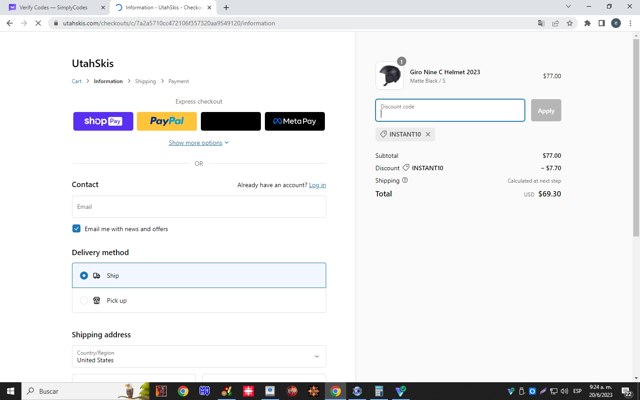Click Information in checkout breadcrumb
Screen dimensions: 640x400
coord(108,81)
